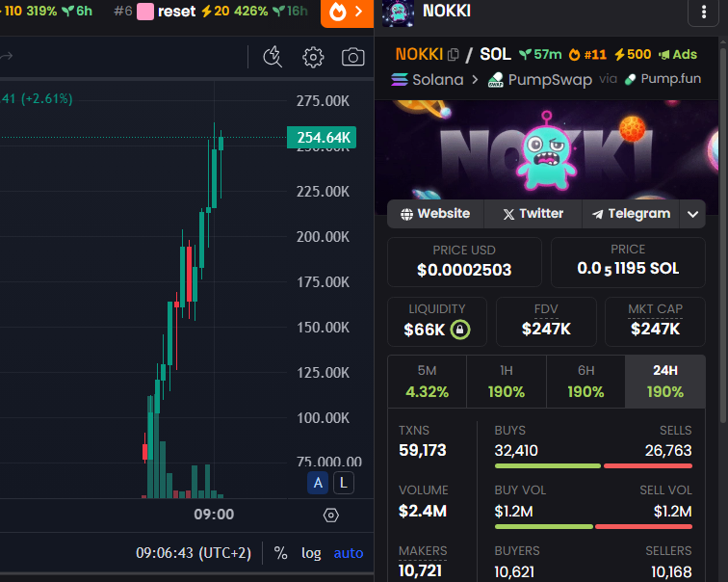728x582 pixels.
Task: Click the SELLS count 26,763
Action: pyautogui.click(x=668, y=451)
